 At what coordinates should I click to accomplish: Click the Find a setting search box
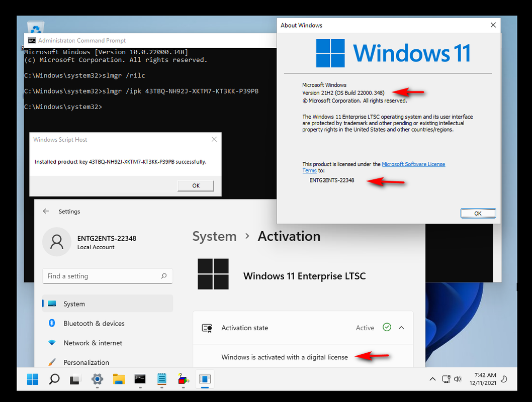click(107, 276)
